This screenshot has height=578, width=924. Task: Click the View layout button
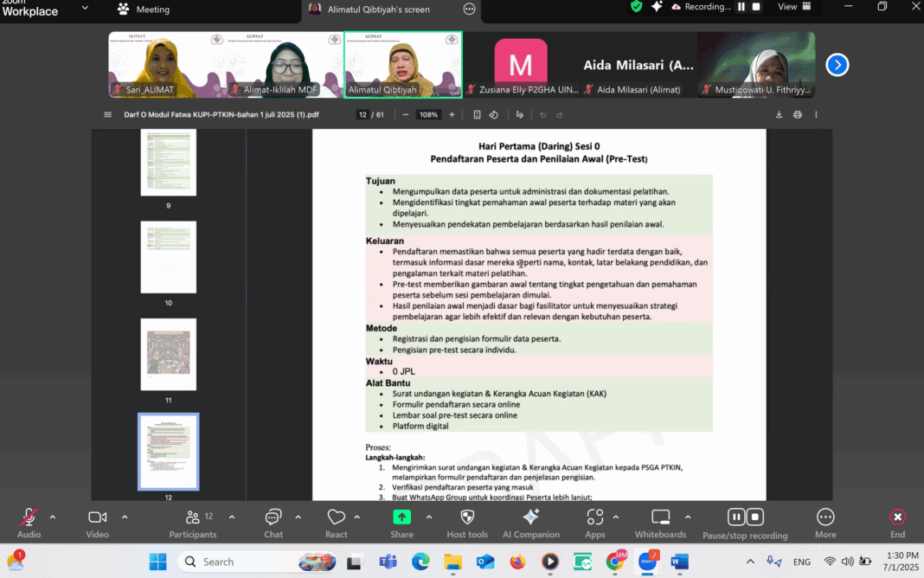pyautogui.click(x=794, y=7)
